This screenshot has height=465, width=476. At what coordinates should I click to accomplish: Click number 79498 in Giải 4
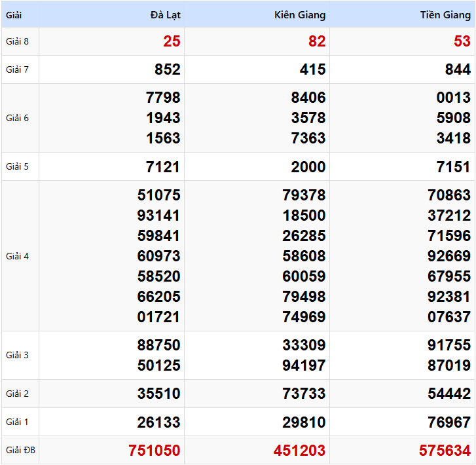(x=304, y=297)
